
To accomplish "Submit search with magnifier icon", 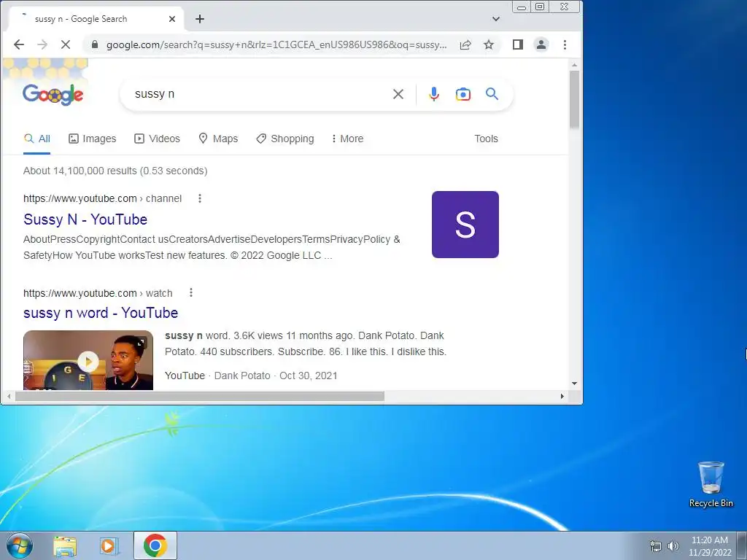I will (492, 94).
